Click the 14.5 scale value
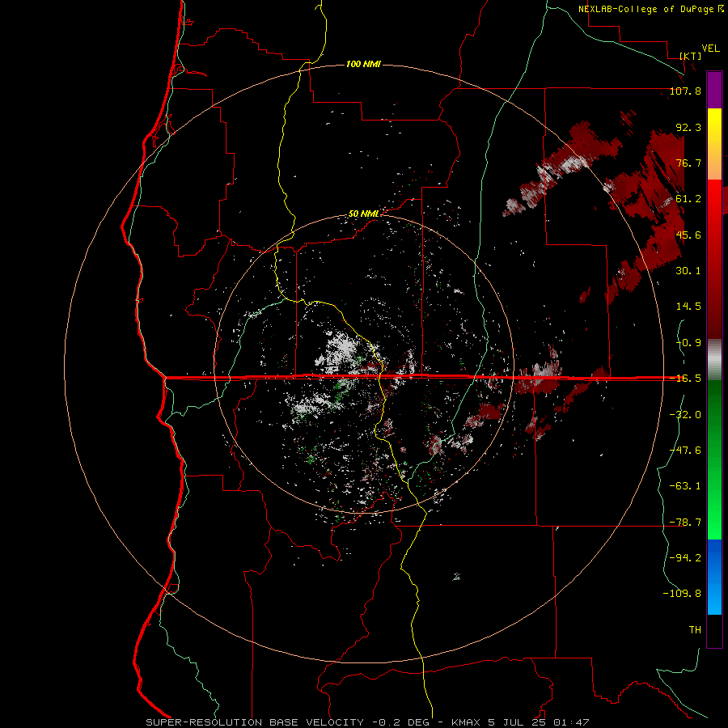 [x=688, y=307]
